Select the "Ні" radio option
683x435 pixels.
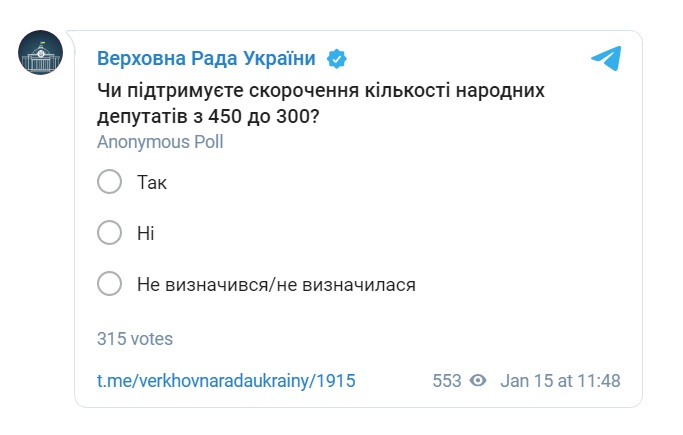point(109,233)
